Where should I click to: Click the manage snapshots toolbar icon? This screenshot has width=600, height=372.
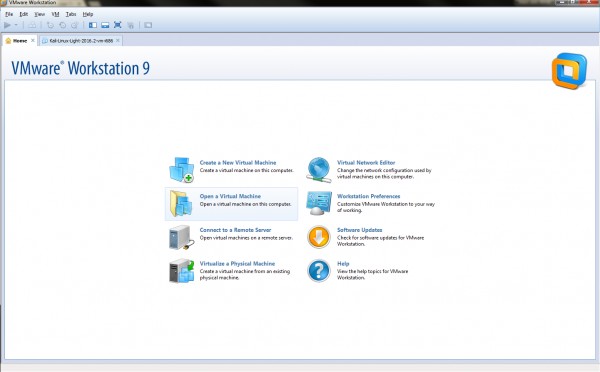[75, 25]
